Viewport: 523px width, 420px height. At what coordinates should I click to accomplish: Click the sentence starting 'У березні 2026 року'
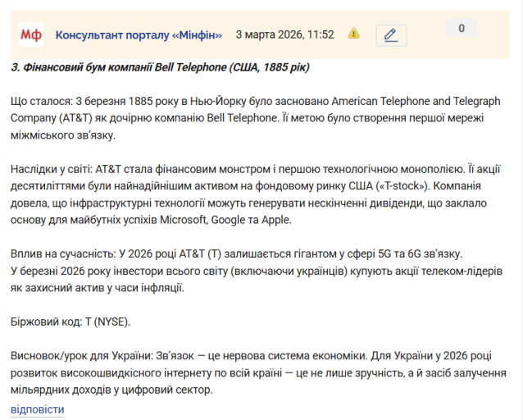tap(257, 280)
